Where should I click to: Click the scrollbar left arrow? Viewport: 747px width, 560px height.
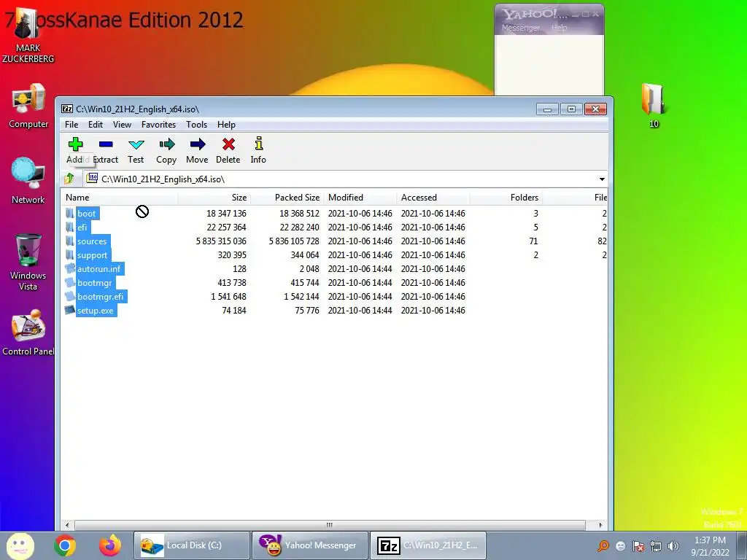(x=67, y=525)
